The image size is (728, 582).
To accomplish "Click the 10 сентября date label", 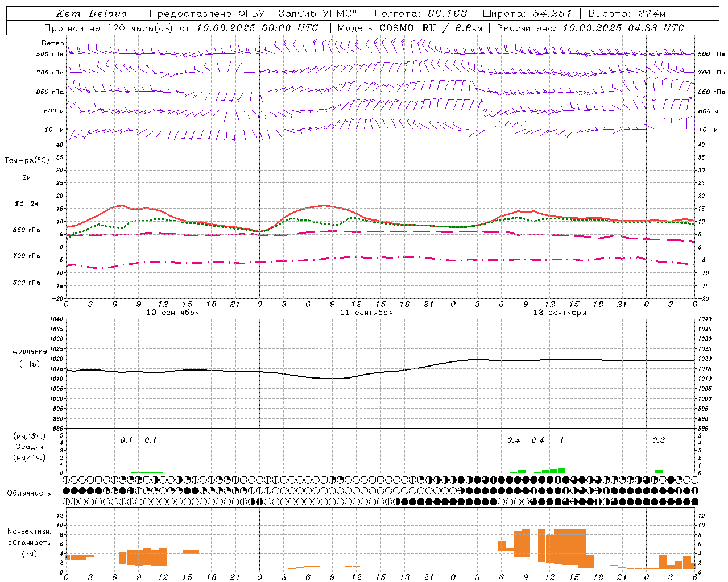I will tap(173, 313).
